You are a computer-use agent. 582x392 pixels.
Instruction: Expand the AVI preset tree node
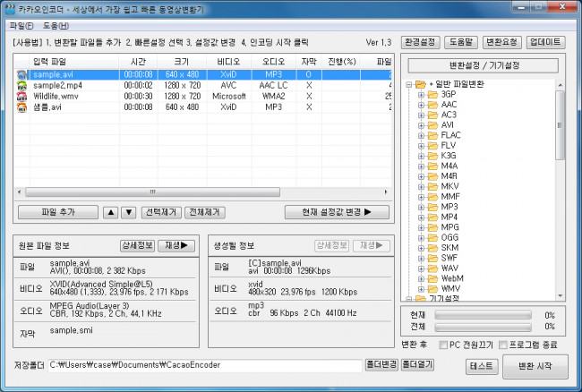422,125
